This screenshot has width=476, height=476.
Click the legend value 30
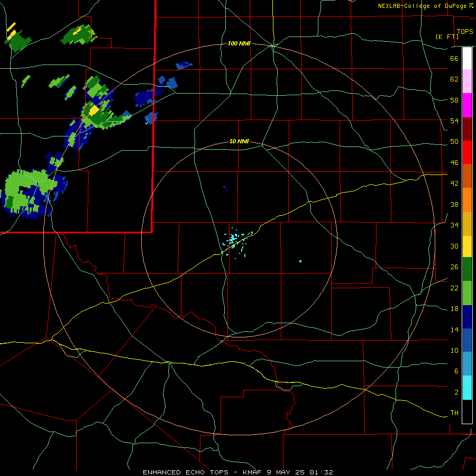point(454,246)
